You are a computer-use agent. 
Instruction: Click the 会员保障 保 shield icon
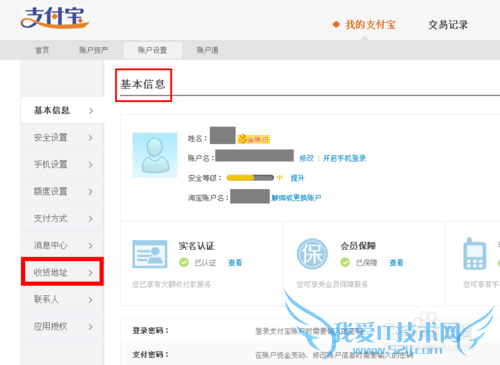point(312,254)
